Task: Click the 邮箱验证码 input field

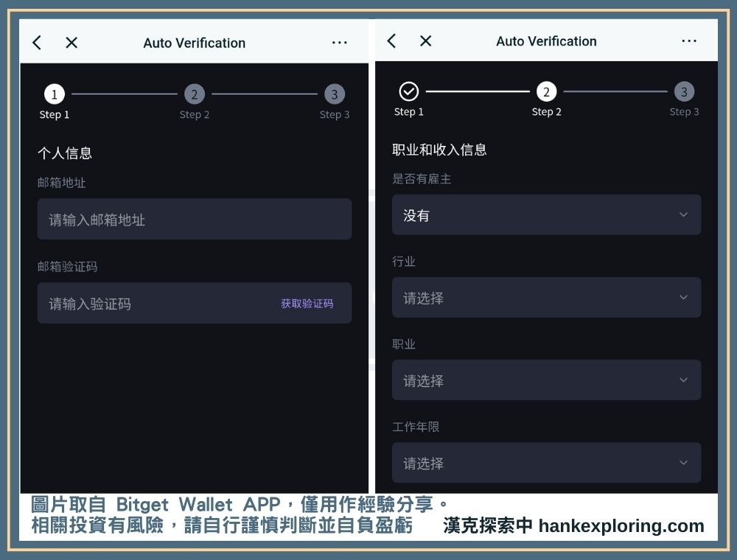Action: click(147, 303)
